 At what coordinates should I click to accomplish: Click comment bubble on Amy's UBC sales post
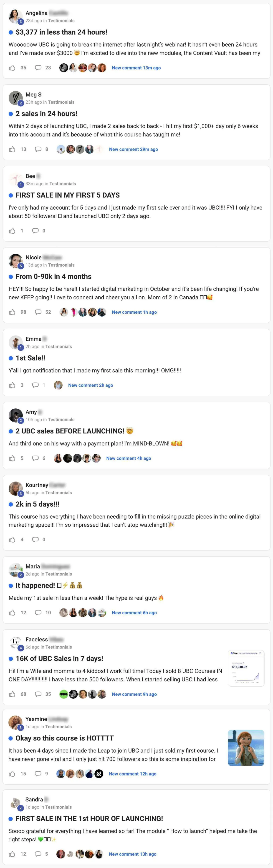35,458
